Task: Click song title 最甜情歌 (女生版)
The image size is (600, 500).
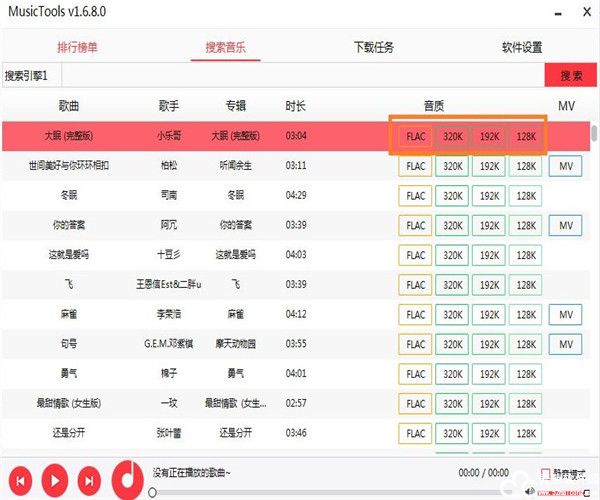Action: coord(69,403)
